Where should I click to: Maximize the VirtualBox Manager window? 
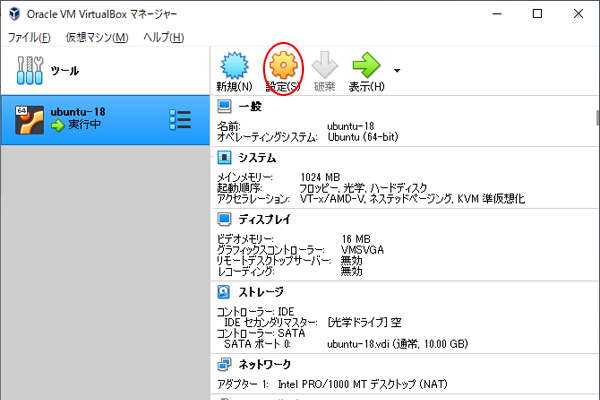[x=537, y=14]
